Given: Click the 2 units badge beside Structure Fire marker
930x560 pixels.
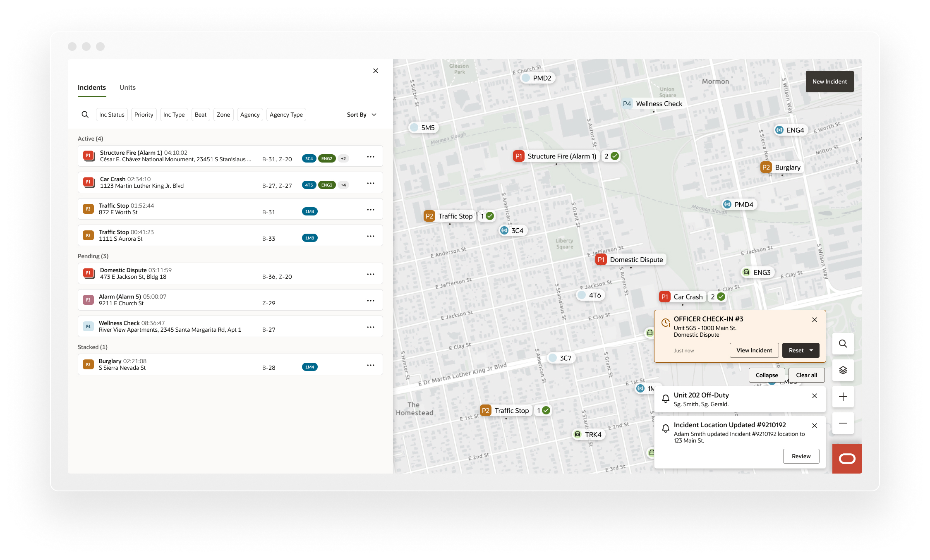Looking at the screenshot, I should point(611,156).
